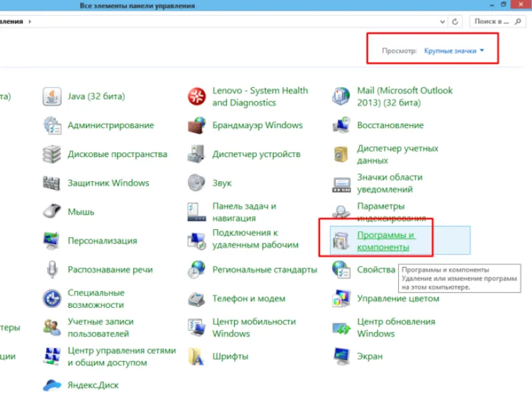
Task: Click the Поиск search input field
Action: pyautogui.click(x=497, y=21)
